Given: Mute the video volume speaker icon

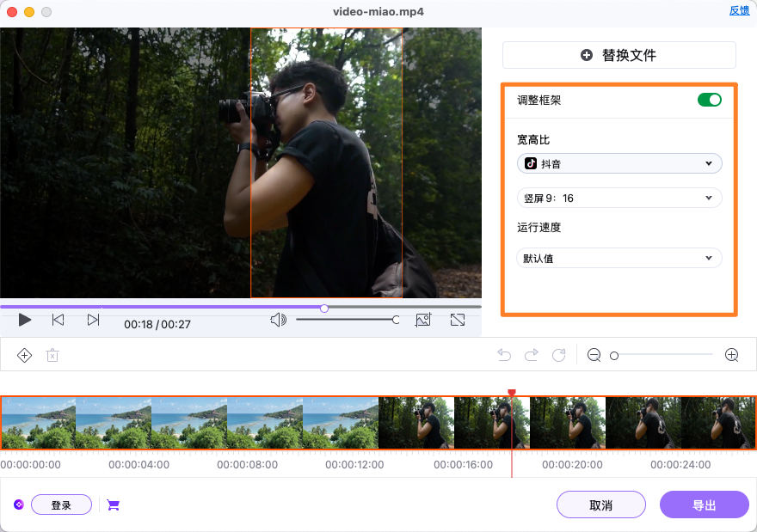Looking at the screenshot, I should pyautogui.click(x=277, y=319).
